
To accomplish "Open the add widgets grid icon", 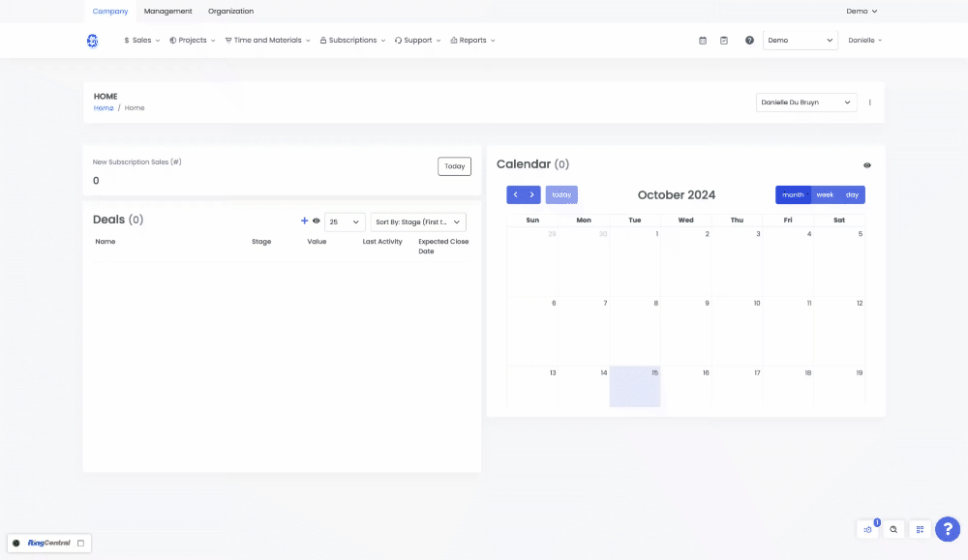I will [920, 529].
